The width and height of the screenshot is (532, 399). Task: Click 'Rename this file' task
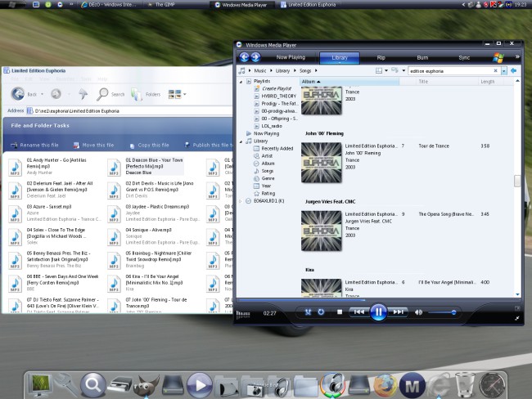coord(34,145)
